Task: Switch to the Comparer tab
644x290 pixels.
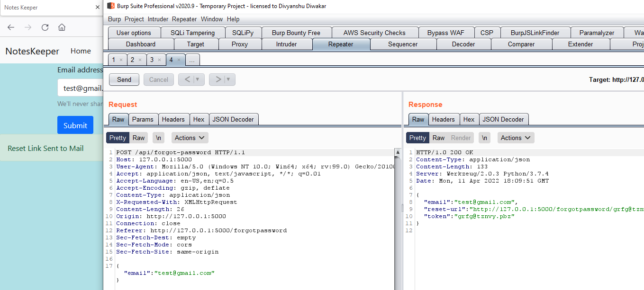Action: [x=521, y=44]
